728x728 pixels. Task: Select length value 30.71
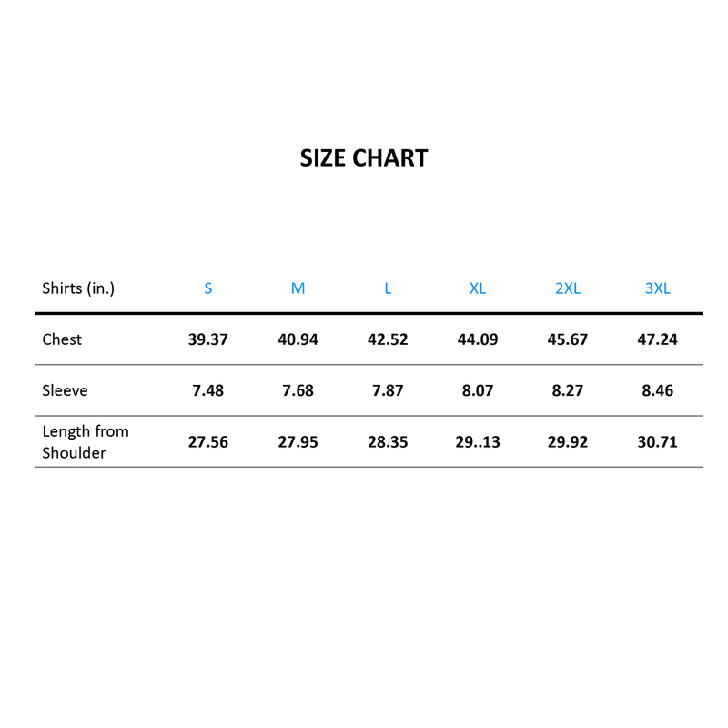(x=657, y=442)
